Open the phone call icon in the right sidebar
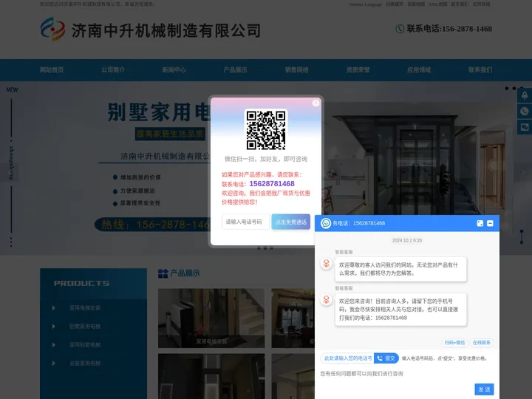The image size is (532, 399). [x=525, y=112]
